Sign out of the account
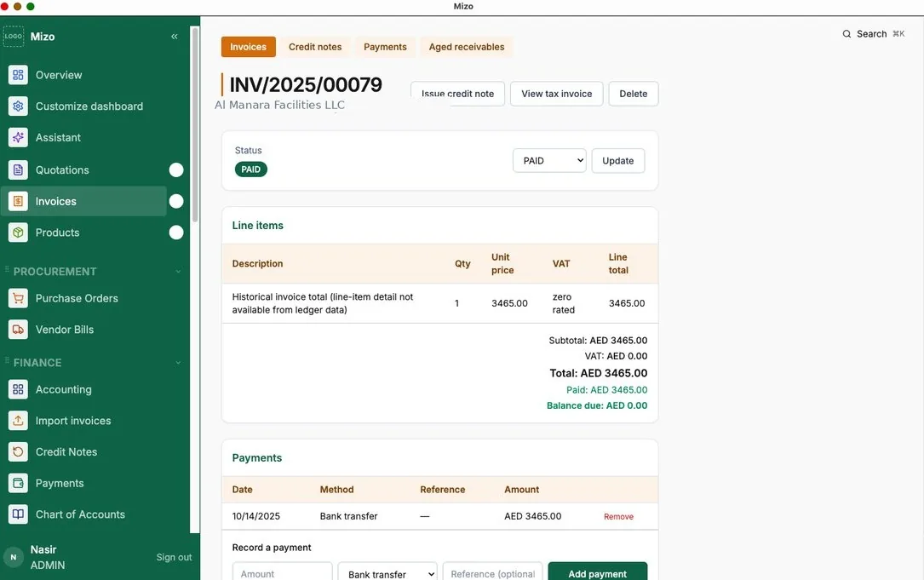 [174, 557]
